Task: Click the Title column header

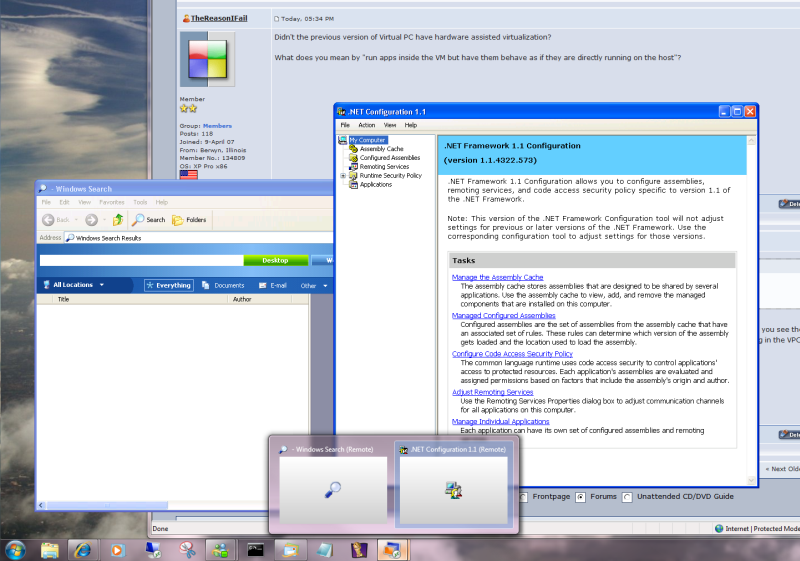Action: [x=139, y=299]
